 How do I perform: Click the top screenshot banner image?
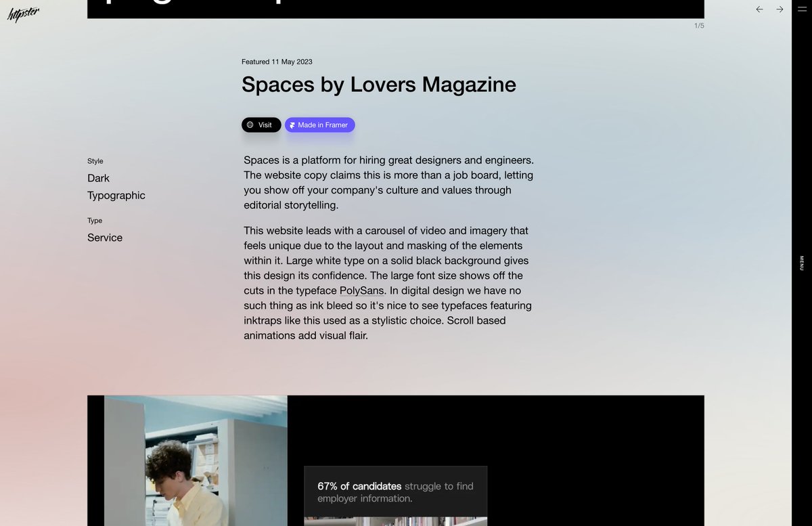point(396,9)
